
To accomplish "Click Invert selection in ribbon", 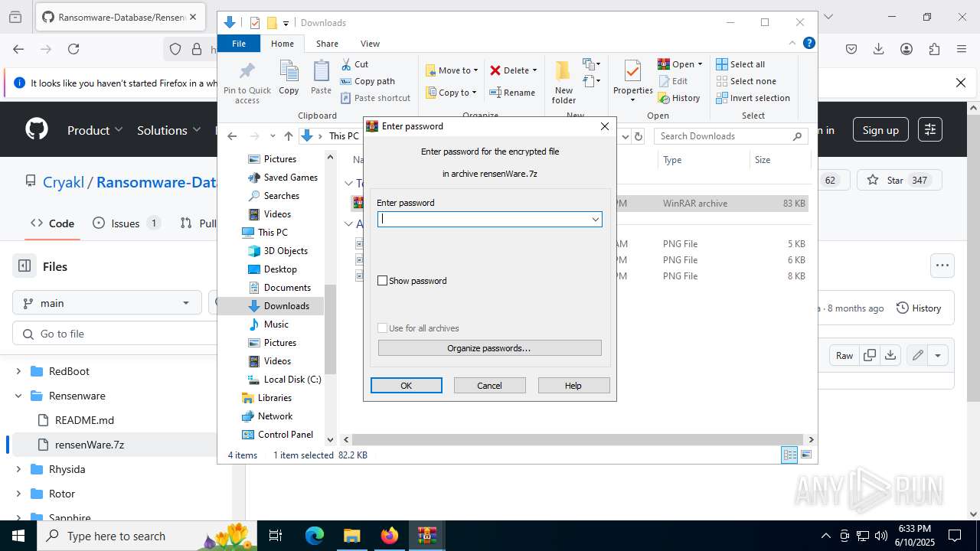I will tap(753, 98).
